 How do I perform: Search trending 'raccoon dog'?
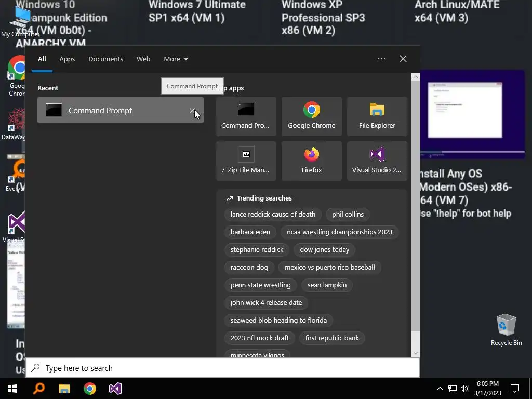[x=249, y=268]
